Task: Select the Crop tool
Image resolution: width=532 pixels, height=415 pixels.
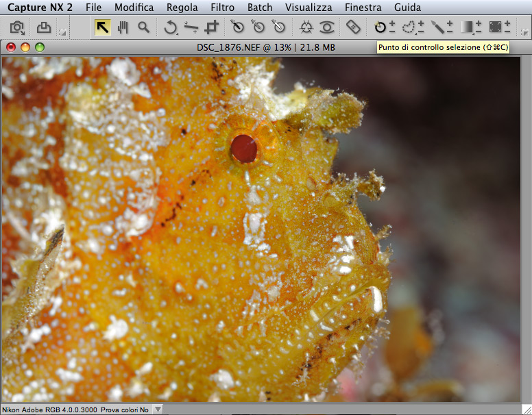Action: point(211,27)
